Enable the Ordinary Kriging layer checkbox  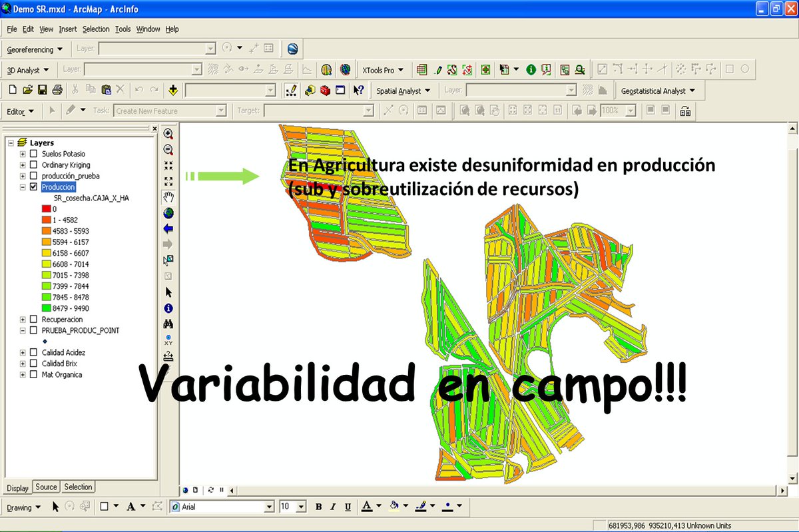33,165
